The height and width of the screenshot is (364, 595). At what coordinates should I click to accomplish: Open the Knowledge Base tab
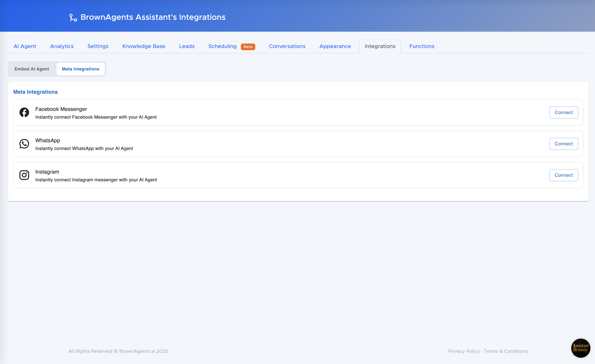point(144,46)
